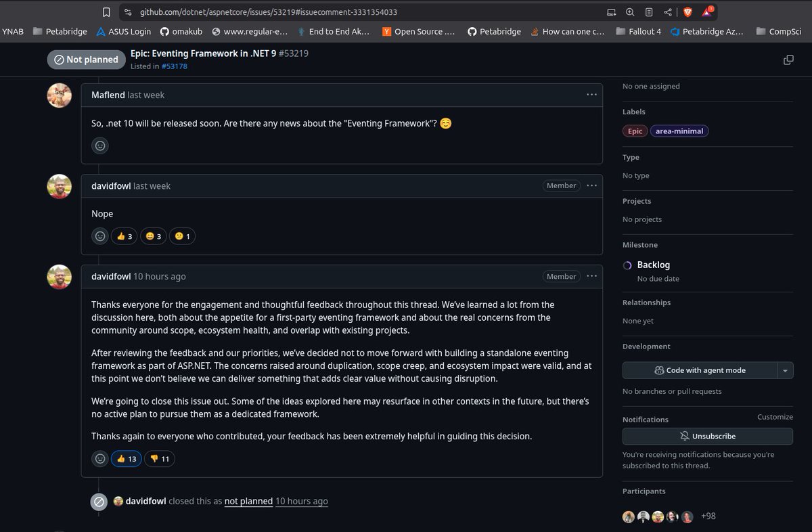Open Maflend's profile username link
Image resolution: width=812 pixels, height=532 pixels.
click(108, 95)
